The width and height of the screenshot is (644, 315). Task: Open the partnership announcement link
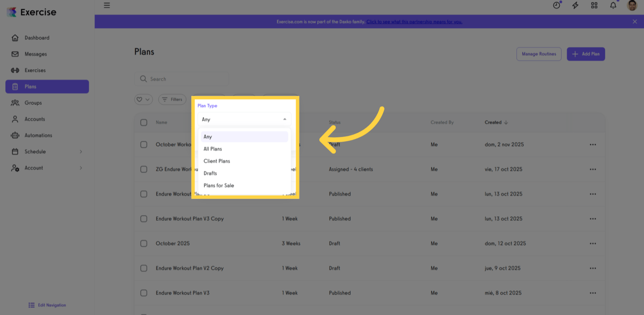pyautogui.click(x=414, y=22)
